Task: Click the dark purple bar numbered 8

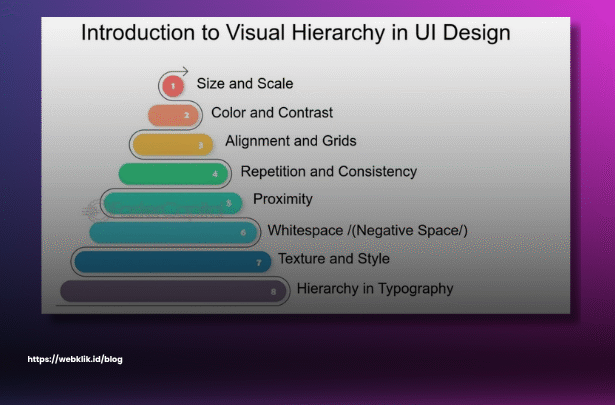Action: coord(173,291)
